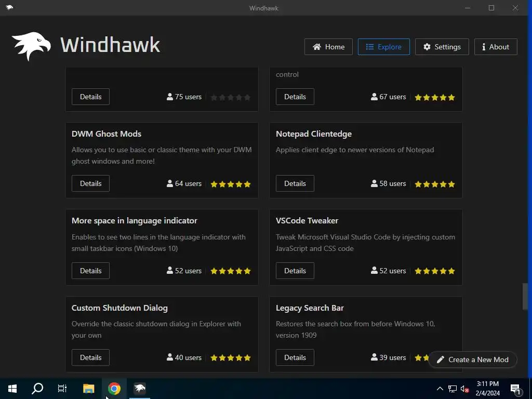Viewport: 532px width, 399px height.
Task: Click Create a New Mod button
Action: coord(473,360)
